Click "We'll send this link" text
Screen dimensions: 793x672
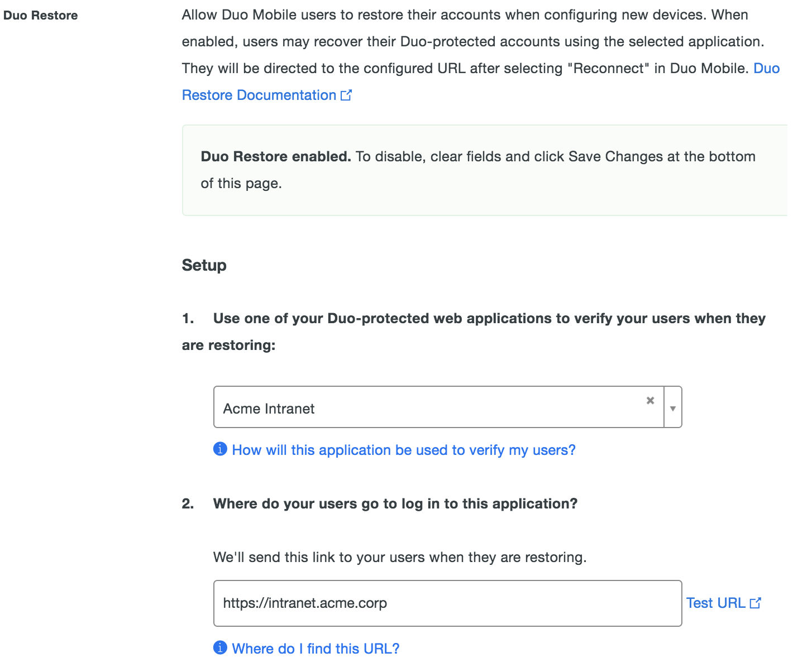pyautogui.click(x=400, y=557)
